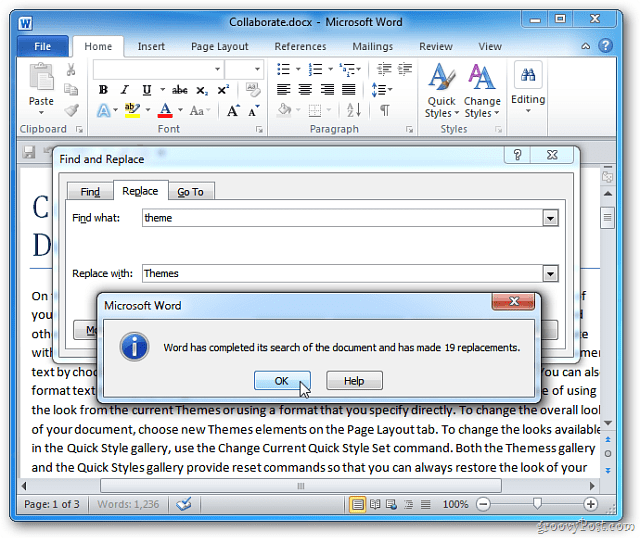The image size is (640, 538).
Task: Select the Go To tab in dialog
Action: (190, 191)
